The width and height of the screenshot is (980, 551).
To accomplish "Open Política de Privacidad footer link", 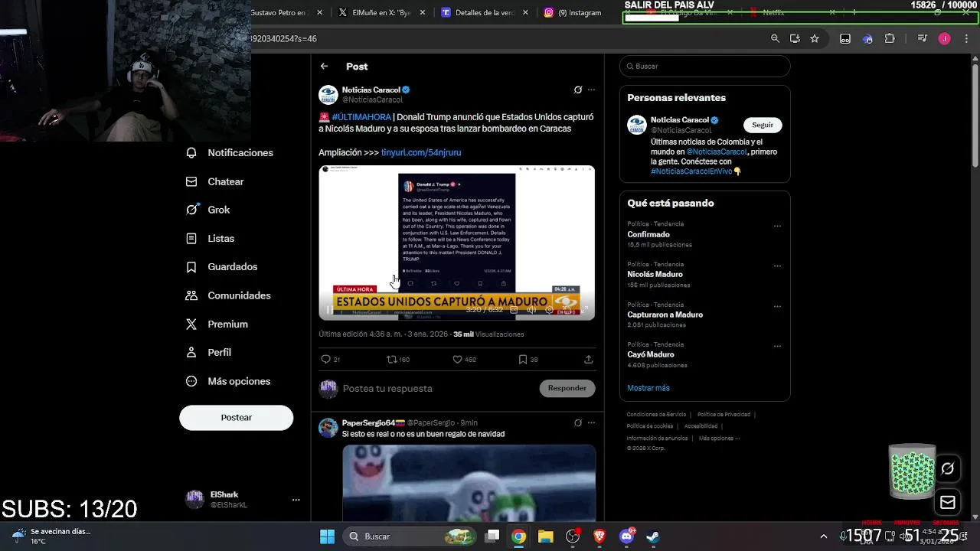I will [724, 415].
